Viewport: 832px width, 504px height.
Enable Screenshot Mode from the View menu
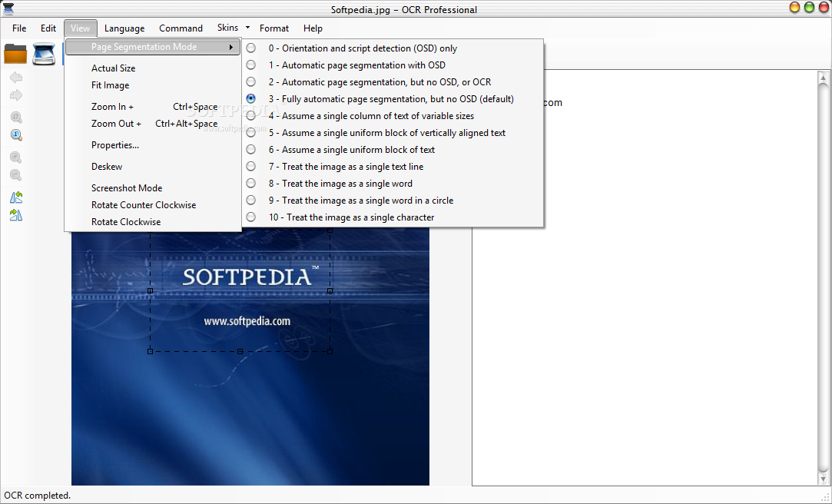tap(153, 187)
